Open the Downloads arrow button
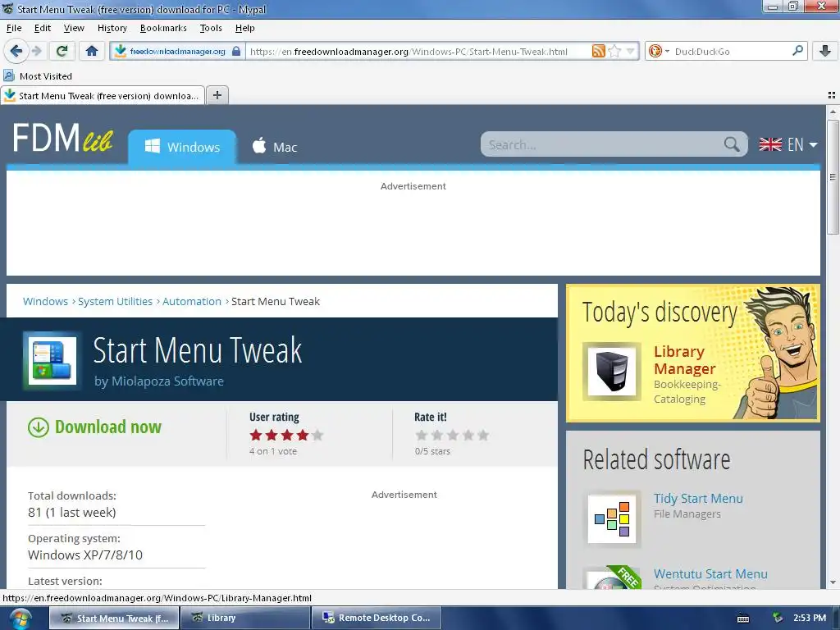 (825, 52)
